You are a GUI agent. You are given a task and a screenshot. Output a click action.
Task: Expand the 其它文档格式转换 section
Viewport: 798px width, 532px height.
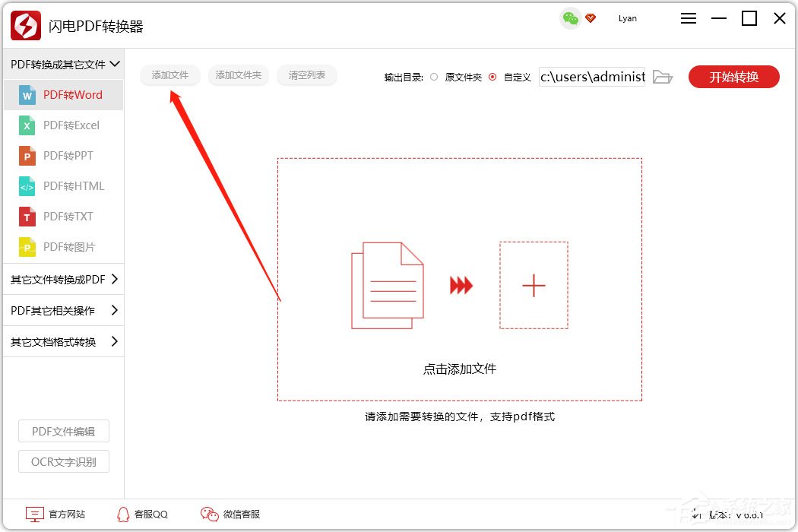(53, 341)
